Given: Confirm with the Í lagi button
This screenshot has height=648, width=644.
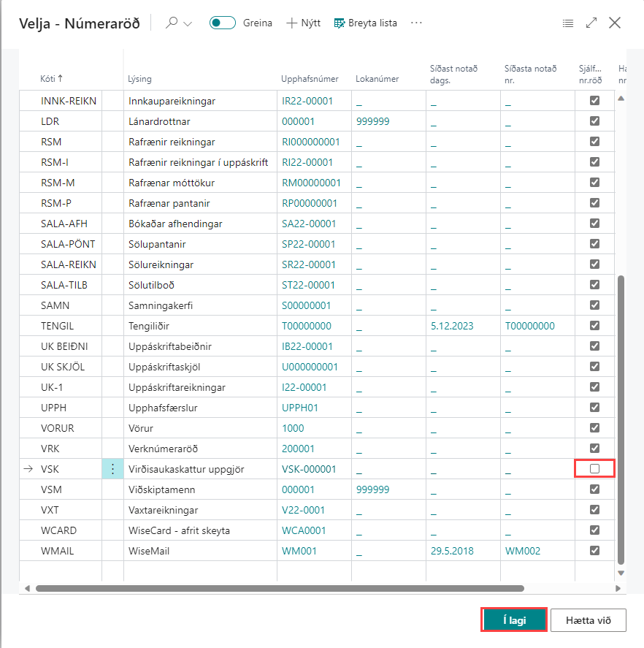Looking at the screenshot, I should tap(514, 620).
